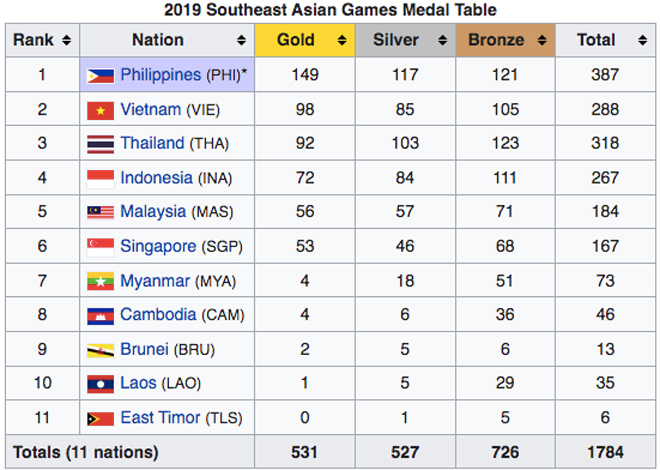Image resolution: width=660 pixels, height=470 pixels.
Task: Sort by Gold medal count arrows
Action: [x=341, y=41]
